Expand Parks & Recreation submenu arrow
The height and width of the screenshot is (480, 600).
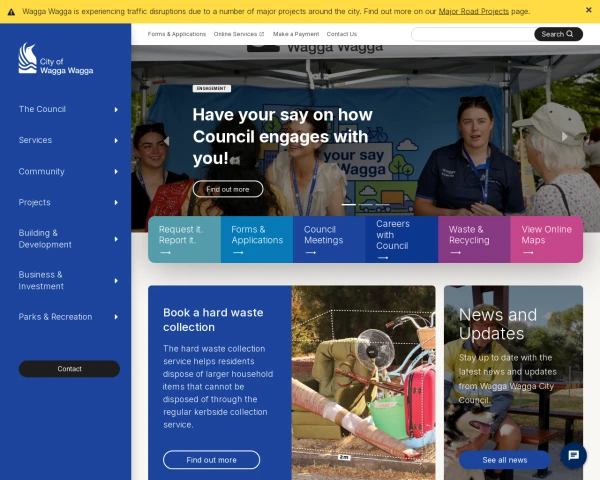tap(116, 317)
